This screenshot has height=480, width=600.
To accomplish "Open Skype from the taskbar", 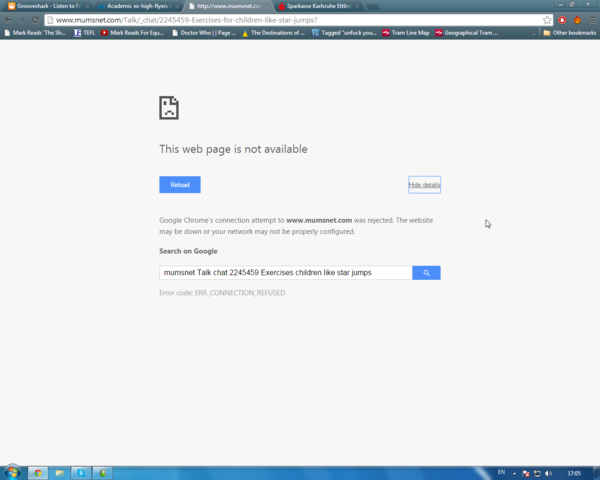I will coord(81,473).
